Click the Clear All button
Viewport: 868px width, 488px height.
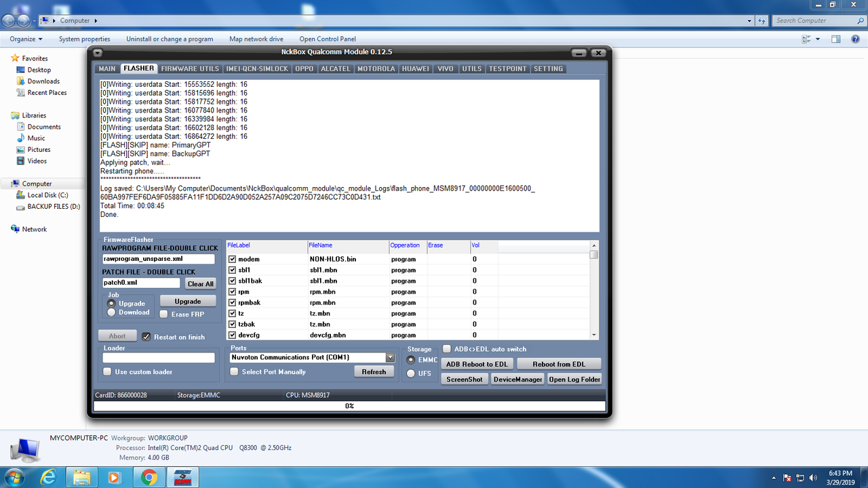(x=201, y=283)
